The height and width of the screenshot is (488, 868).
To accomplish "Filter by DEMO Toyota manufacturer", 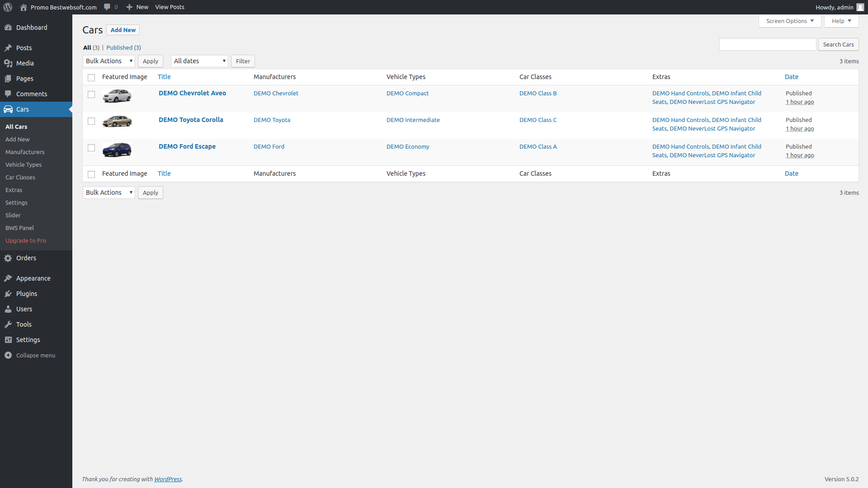I will (x=272, y=120).
